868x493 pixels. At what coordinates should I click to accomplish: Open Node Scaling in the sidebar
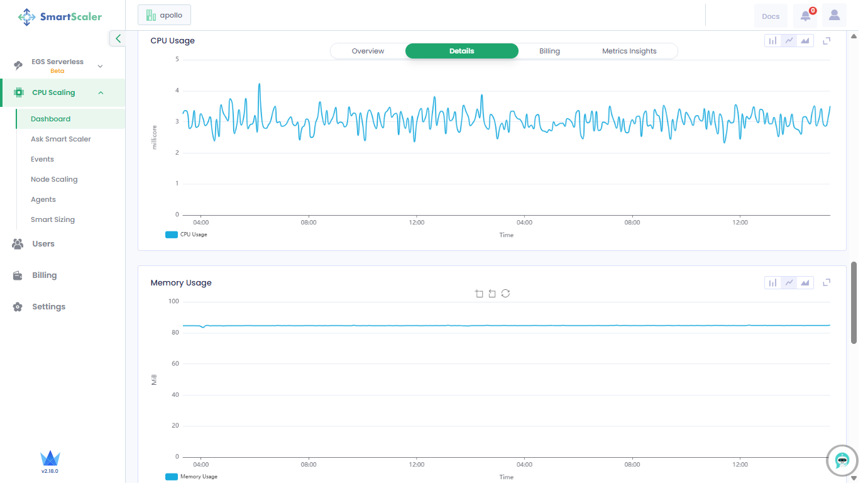tap(54, 179)
